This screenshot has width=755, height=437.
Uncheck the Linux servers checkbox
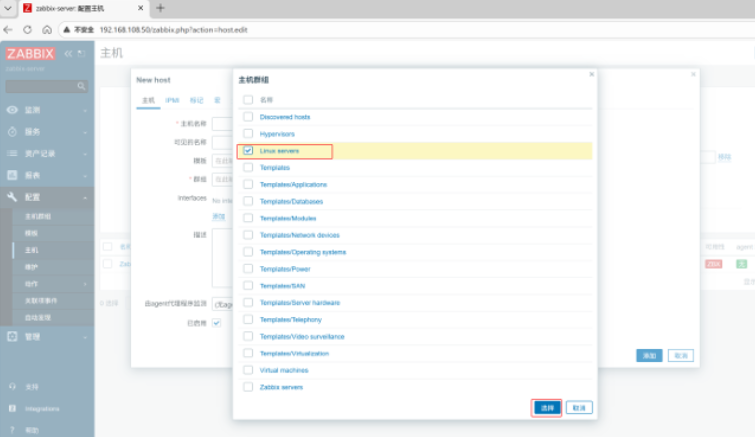pos(248,151)
